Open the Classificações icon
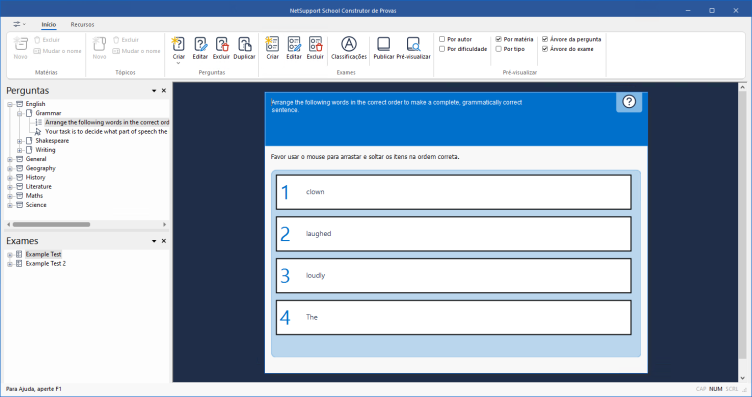Viewport: 752px width, 397px height. pyautogui.click(x=349, y=44)
